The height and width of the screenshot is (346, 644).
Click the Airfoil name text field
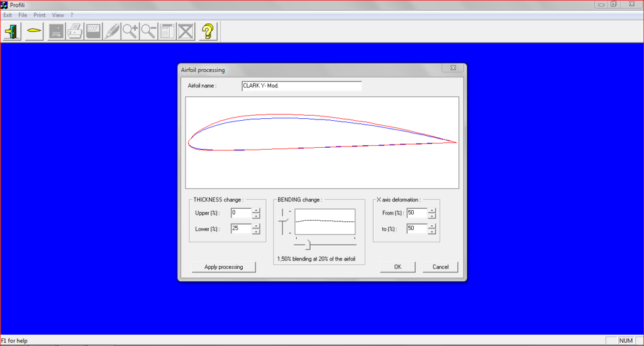point(301,86)
